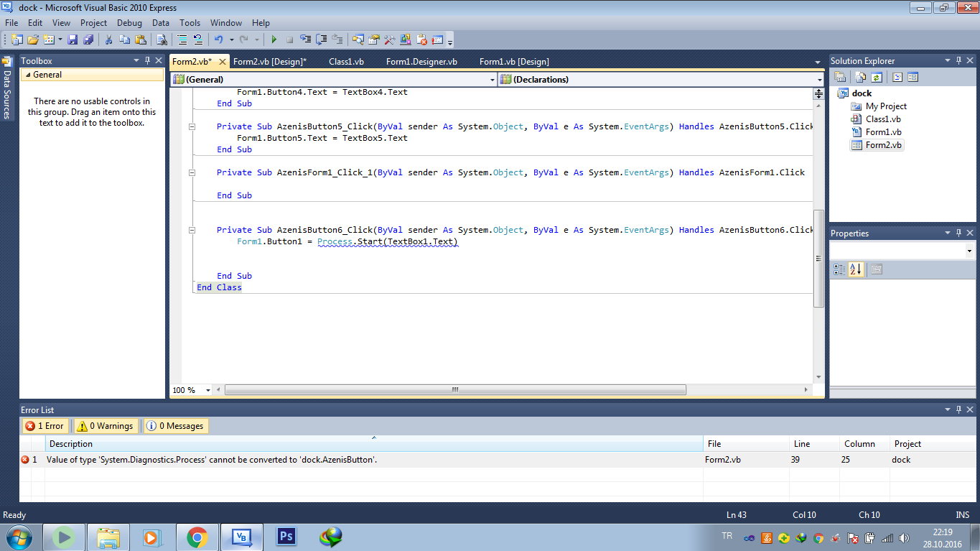Image resolution: width=980 pixels, height=551 pixels.
Task: Click the editor horizontal scrollbar thumb
Action: tap(455, 390)
